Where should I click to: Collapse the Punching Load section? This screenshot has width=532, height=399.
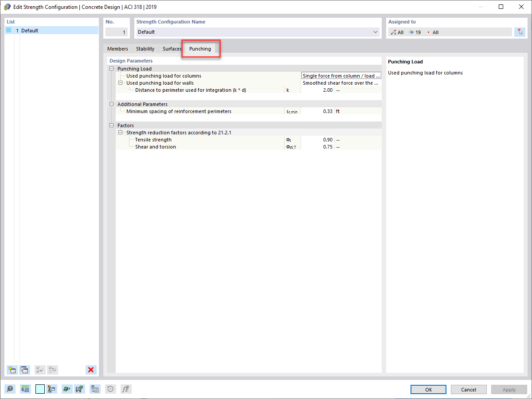coord(111,69)
